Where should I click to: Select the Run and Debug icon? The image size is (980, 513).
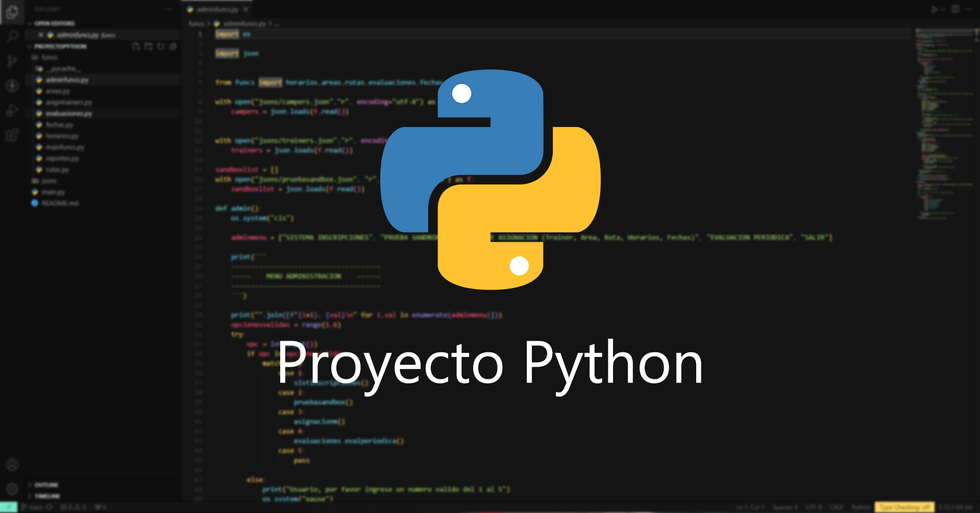click(12, 110)
